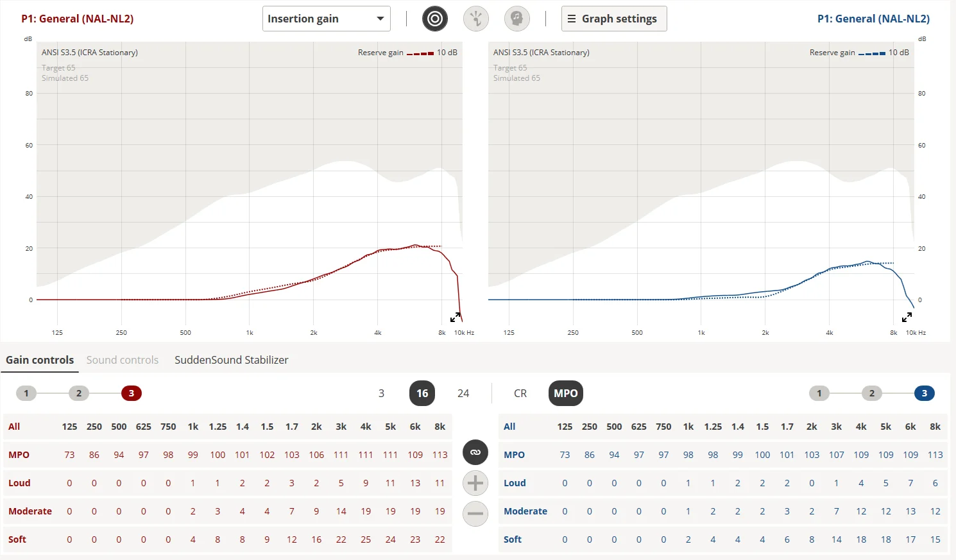This screenshot has height=560, width=956.
Task: Show CR values in the table
Action: pos(520,393)
